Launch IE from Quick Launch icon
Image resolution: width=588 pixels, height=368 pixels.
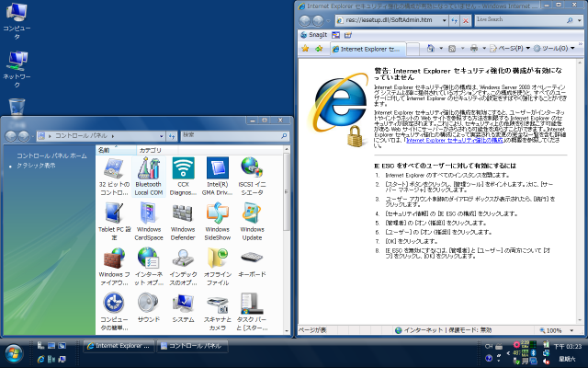pos(40,360)
